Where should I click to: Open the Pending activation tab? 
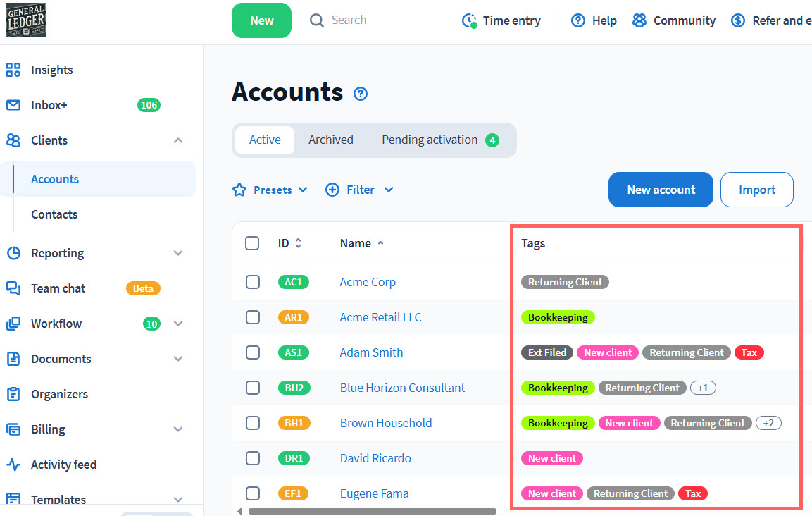click(x=439, y=140)
